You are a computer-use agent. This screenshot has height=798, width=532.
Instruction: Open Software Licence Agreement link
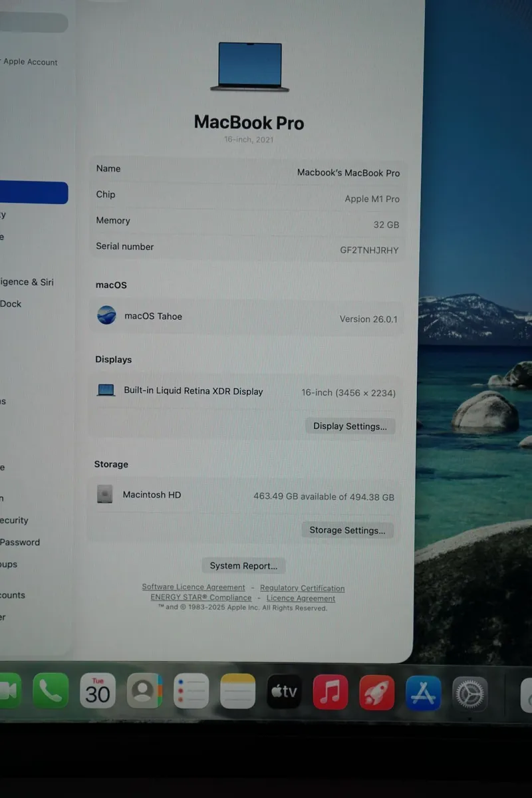(194, 587)
